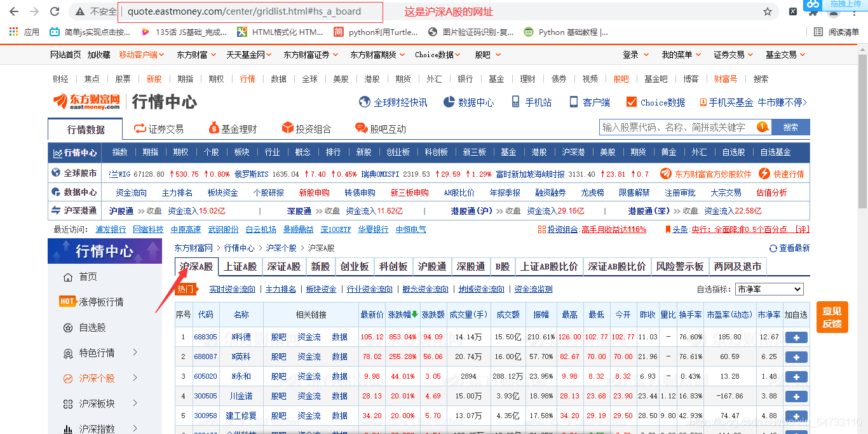
Task: Expand 东方财富证券 top menu dropdown
Action: pos(311,55)
